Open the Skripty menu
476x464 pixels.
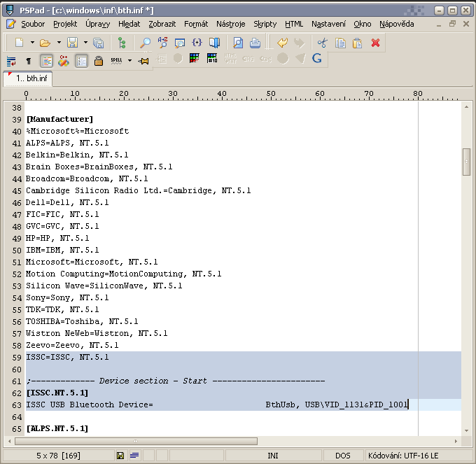(265, 24)
